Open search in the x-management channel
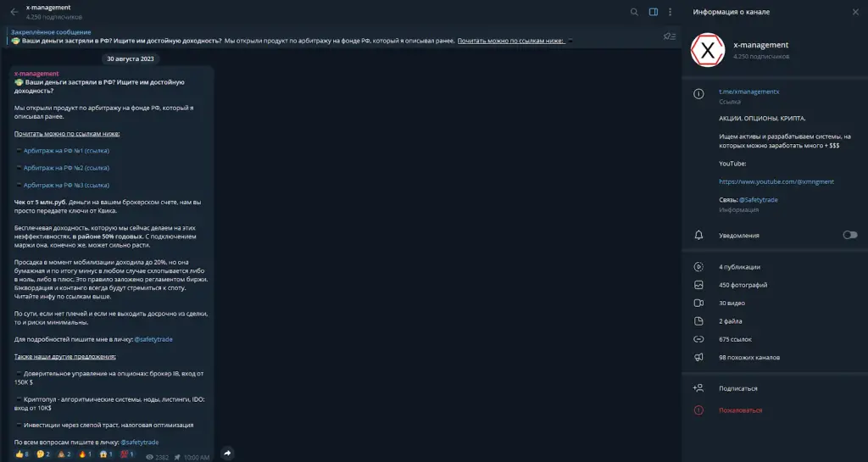 point(634,12)
